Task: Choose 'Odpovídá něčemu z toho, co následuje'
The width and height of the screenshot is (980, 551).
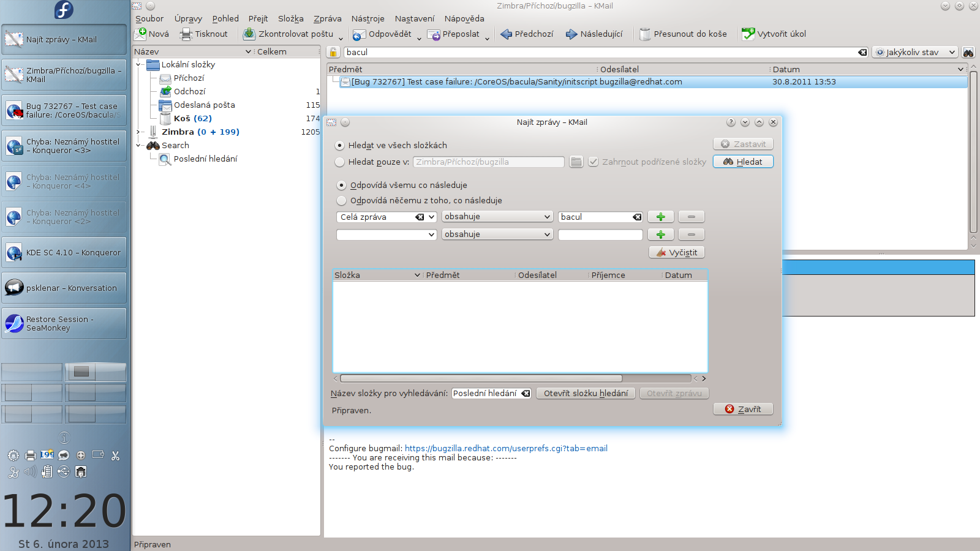Action: (341, 201)
